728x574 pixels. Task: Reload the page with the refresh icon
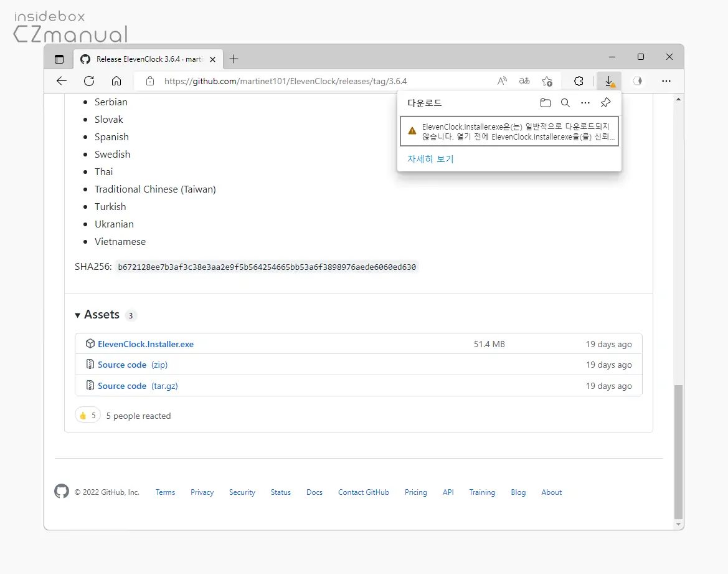pos(89,81)
